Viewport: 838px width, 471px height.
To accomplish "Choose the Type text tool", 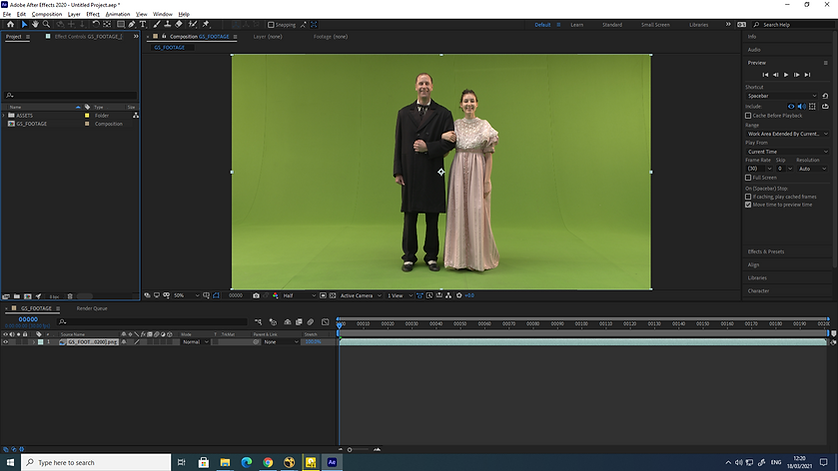I will pos(143,24).
